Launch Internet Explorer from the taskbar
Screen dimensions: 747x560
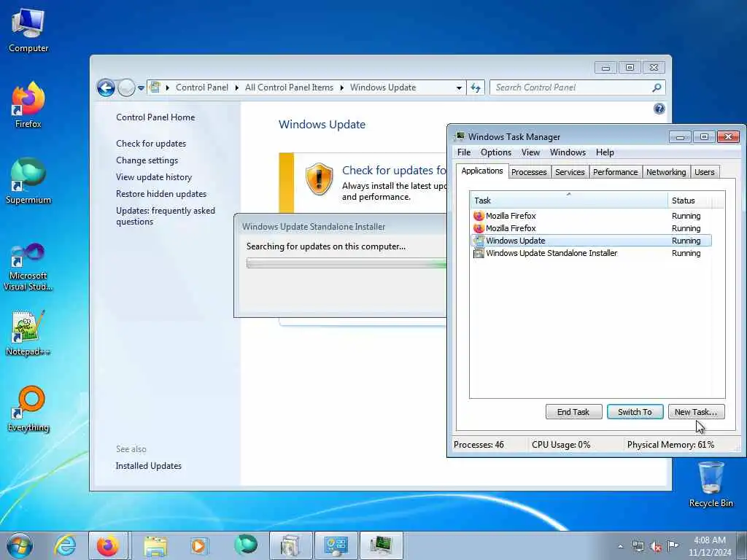tap(65, 545)
